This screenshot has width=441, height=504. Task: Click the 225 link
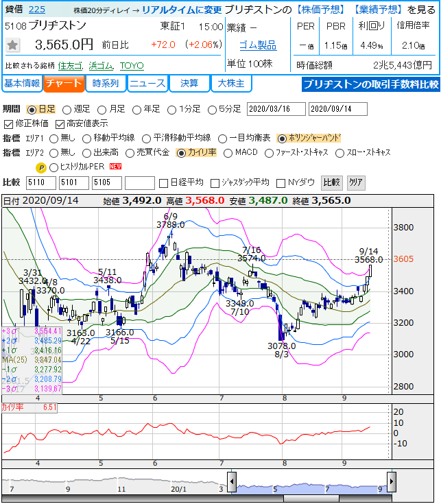(37, 10)
